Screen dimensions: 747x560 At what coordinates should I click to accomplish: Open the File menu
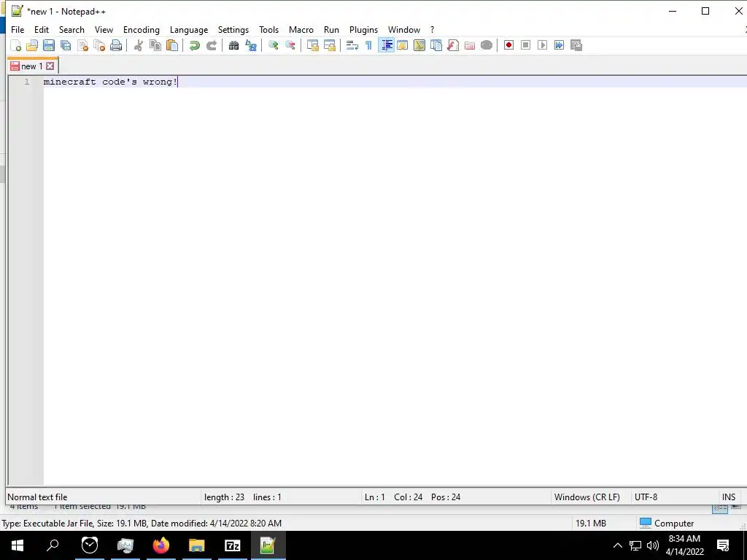(x=18, y=29)
